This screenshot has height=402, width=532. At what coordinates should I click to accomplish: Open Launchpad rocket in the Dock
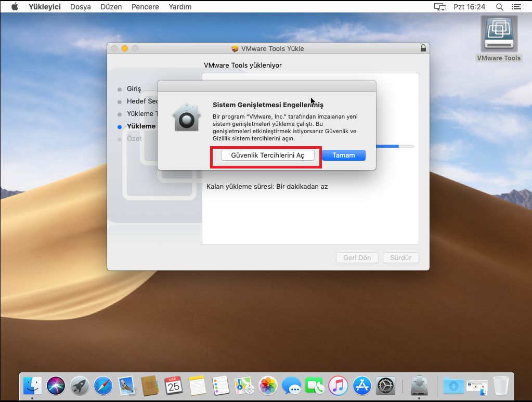[x=80, y=386]
